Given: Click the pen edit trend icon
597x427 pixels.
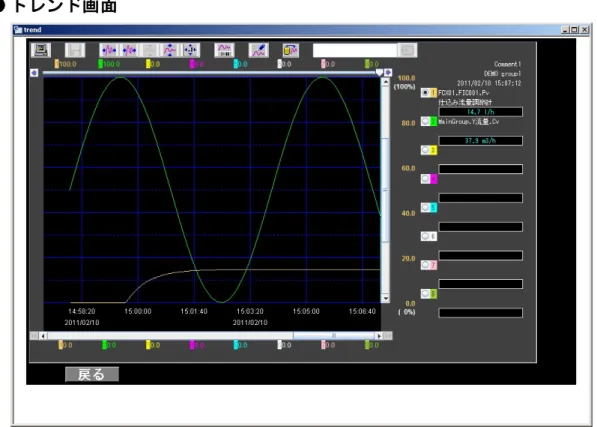Looking at the screenshot, I should tap(259, 50).
